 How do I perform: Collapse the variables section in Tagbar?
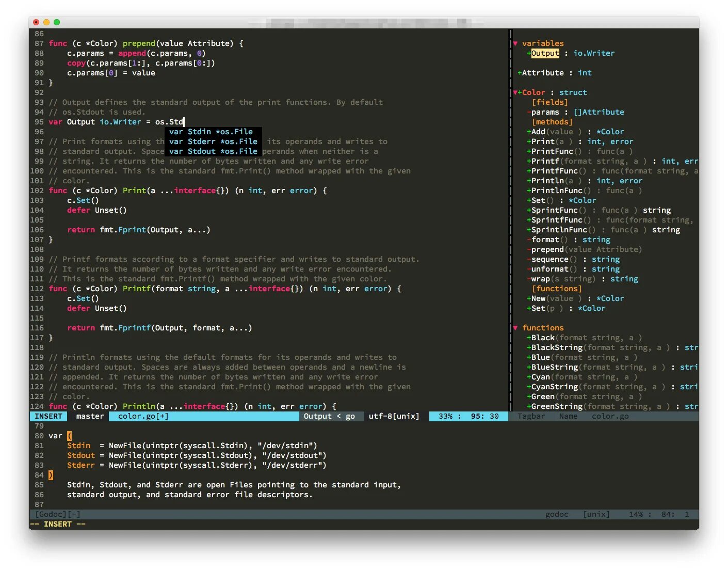click(x=515, y=43)
